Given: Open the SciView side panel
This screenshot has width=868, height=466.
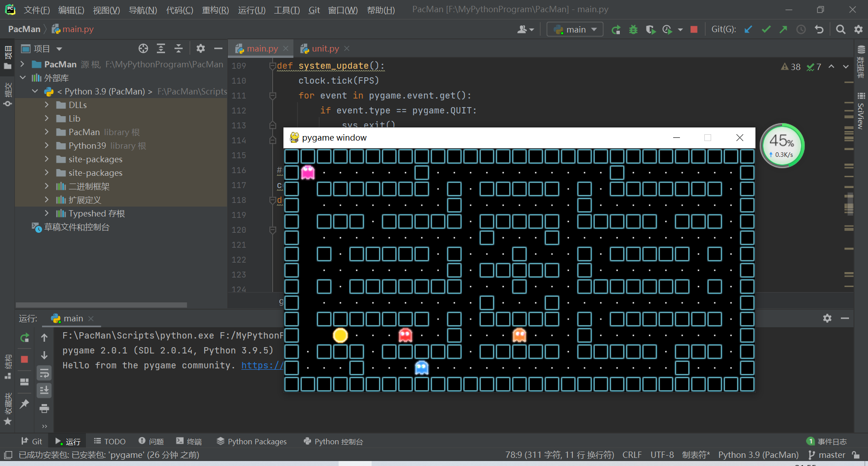Looking at the screenshot, I should (x=861, y=111).
